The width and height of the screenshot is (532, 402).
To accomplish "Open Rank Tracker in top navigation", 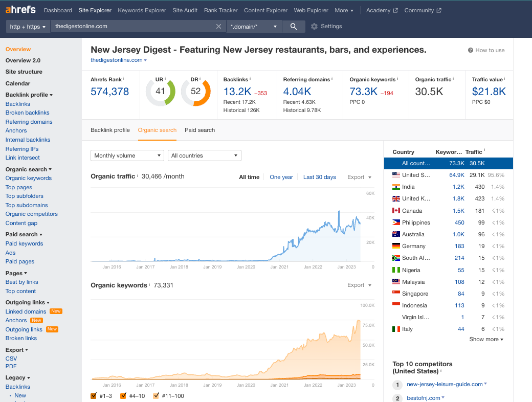I will click(x=220, y=11).
